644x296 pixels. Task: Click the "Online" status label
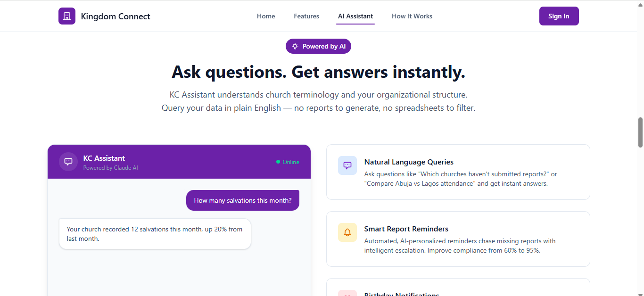pyautogui.click(x=291, y=162)
